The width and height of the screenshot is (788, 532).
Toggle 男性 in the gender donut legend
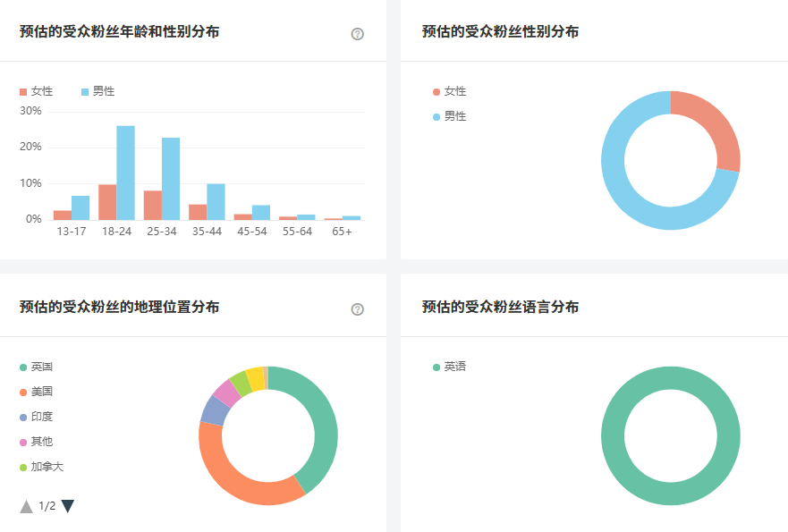pos(450,116)
